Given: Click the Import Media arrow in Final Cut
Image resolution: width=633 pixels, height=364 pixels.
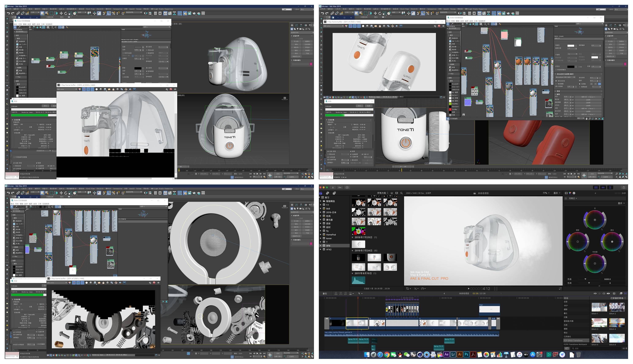Looking at the screenshot, I should tap(333, 187).
